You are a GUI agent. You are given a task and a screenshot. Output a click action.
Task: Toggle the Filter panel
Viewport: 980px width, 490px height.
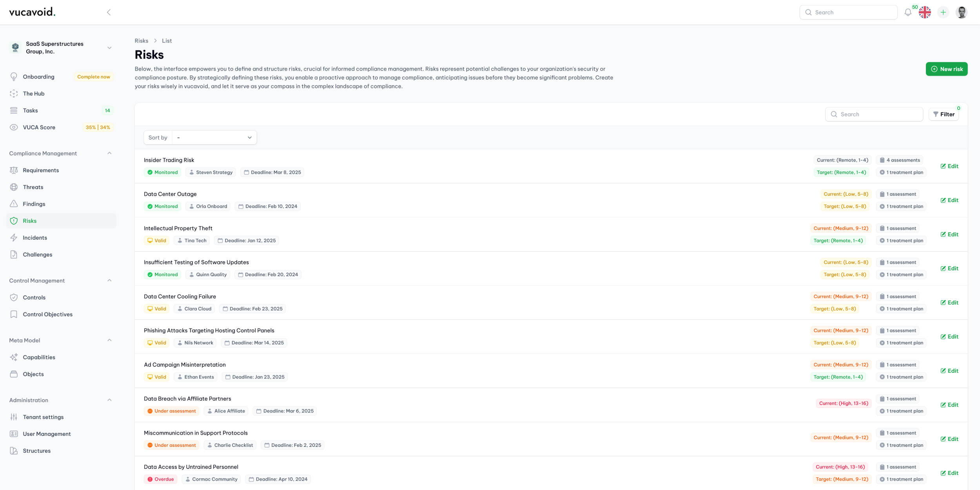click(944, 114)
